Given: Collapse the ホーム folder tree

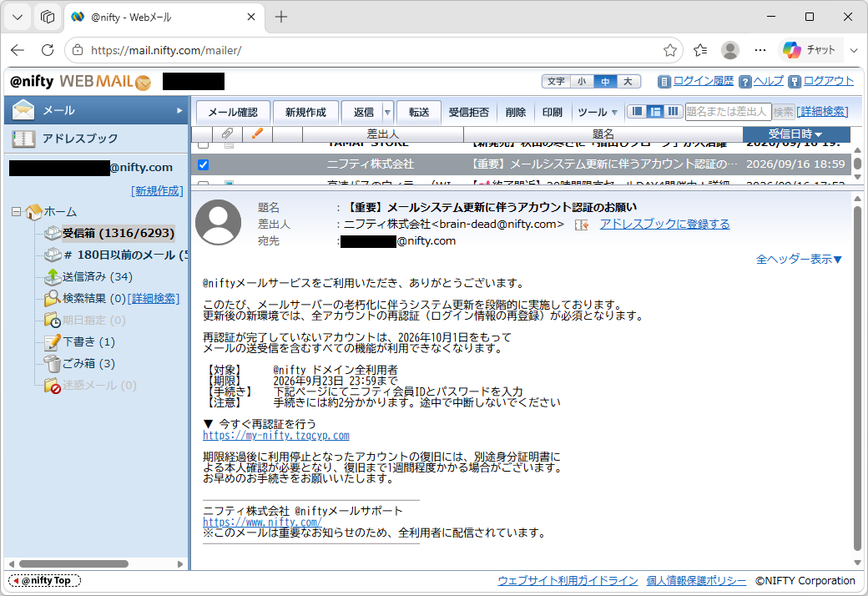Looking at the screenshot, I should pos(16,211).
